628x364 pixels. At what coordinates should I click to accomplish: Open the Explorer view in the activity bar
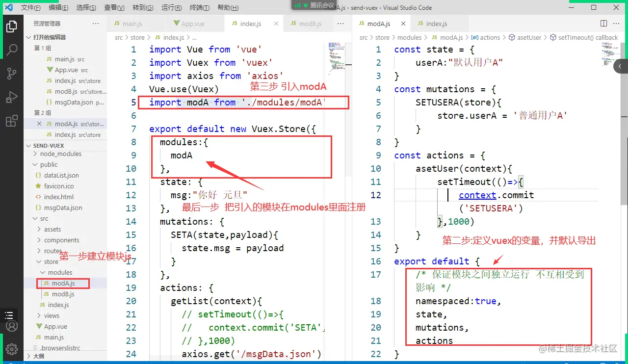pos(12,27)
